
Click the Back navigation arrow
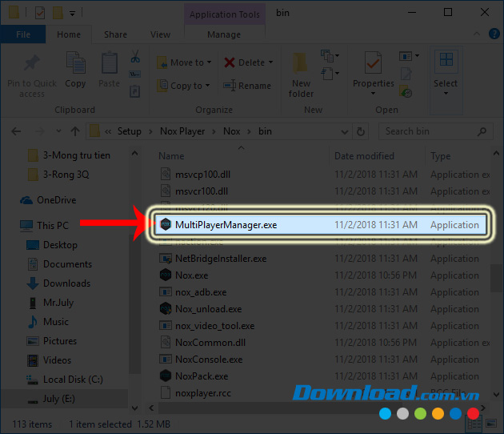click(x=16, y=131)
